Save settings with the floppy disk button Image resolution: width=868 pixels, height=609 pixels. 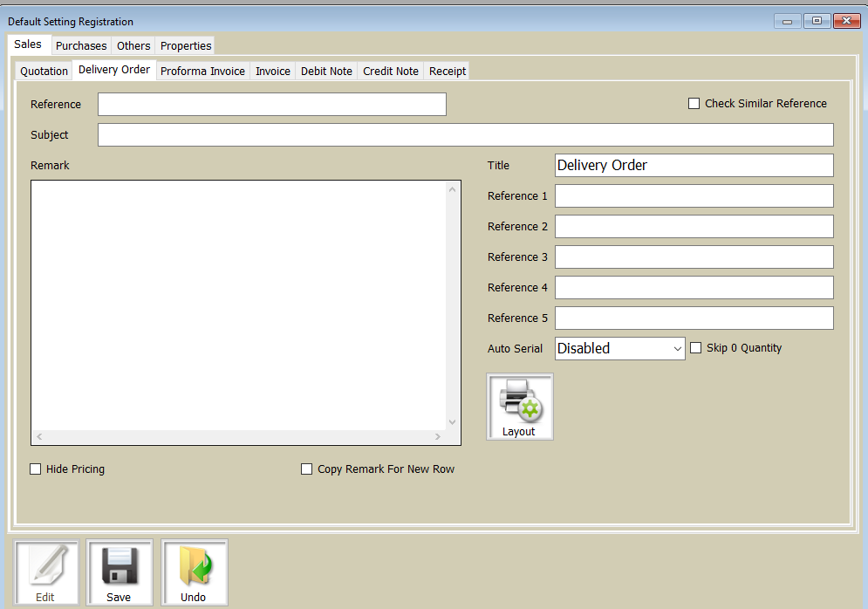coord(119,572)
